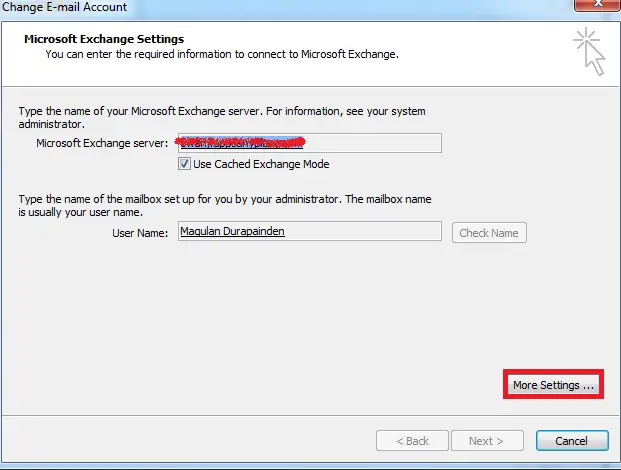Click the Microsoft Exchange server field
Screen dimensions: 621x470
coord(310,143)
